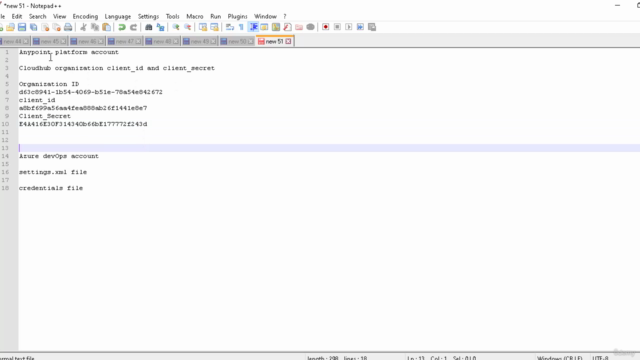Click the Save file toolbar icon
The width and height of the screenshot is (640, 360).
pyautogui.click(x=22, y=27)
